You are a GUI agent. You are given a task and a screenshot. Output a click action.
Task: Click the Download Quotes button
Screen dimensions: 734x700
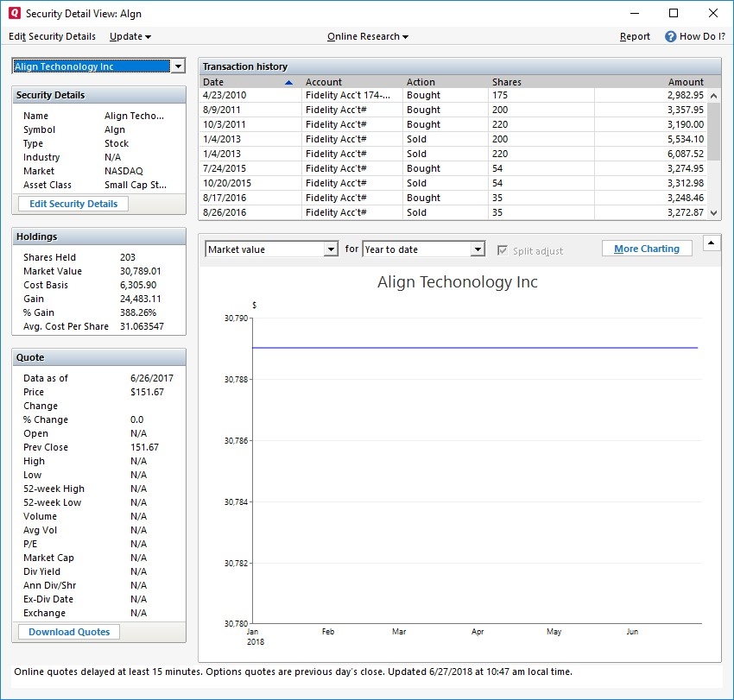(x=69, y=632)
